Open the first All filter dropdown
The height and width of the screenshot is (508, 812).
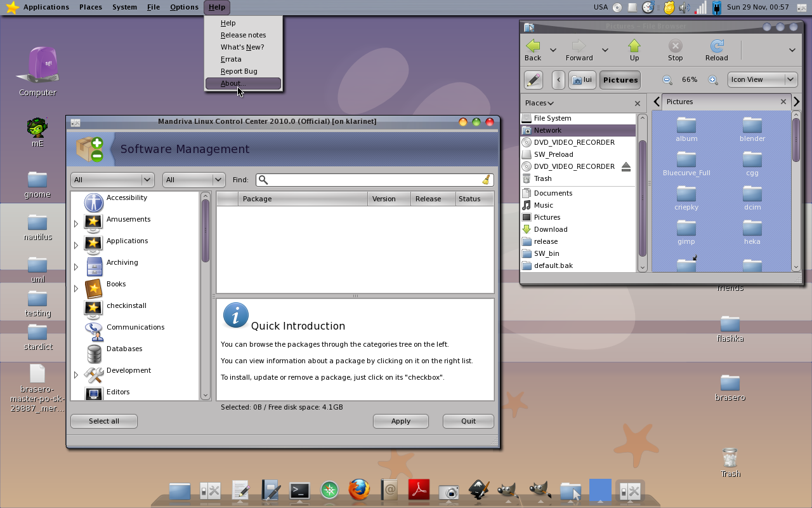pos(112,180)
